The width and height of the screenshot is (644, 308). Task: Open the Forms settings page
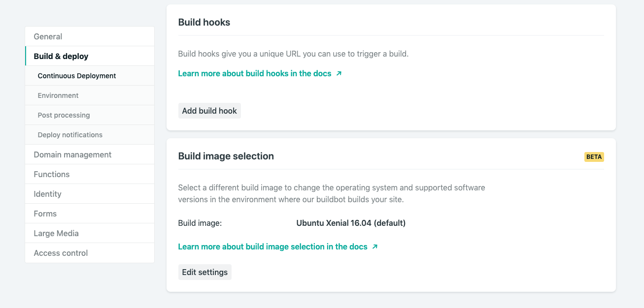pyautogui.click(x=45, y=213)
